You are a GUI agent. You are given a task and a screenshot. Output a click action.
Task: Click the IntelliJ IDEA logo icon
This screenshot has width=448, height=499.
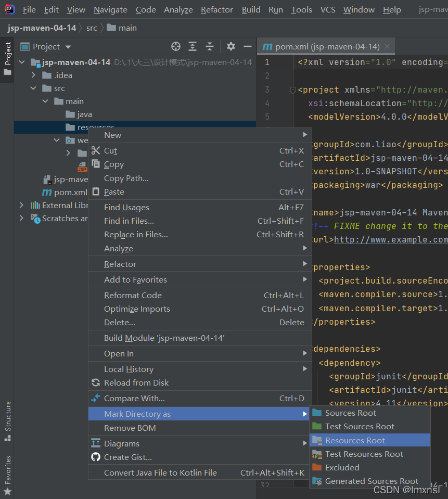point(9,9)
